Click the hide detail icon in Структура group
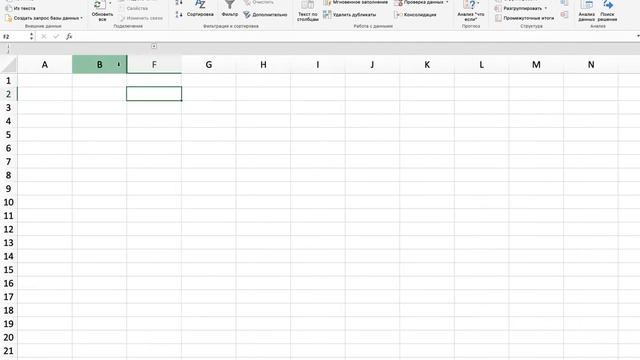 [x=564, y=15]
